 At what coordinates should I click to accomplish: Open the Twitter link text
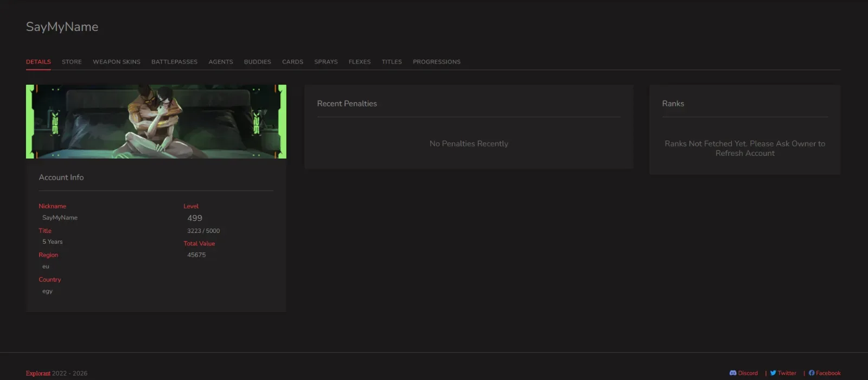(x=787, y=373)
